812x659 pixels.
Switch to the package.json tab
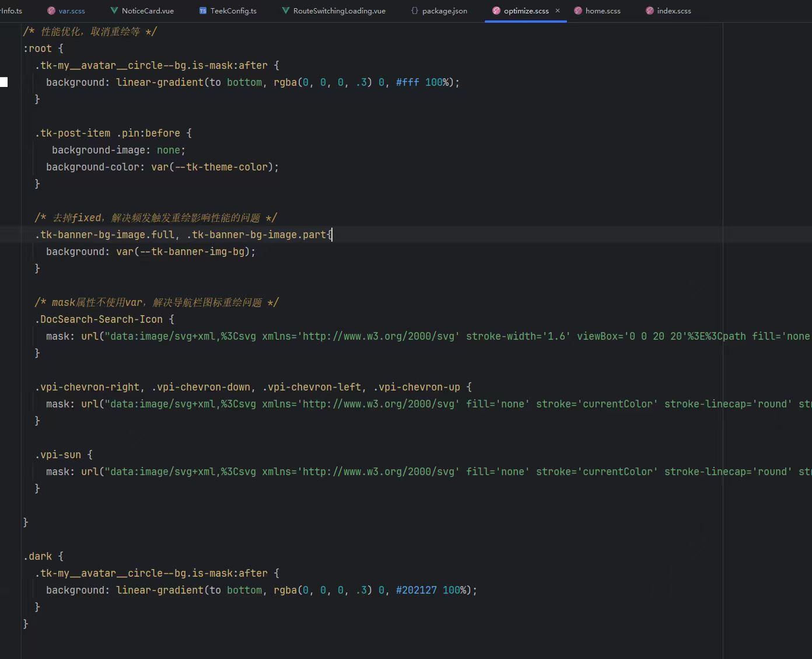439,11
